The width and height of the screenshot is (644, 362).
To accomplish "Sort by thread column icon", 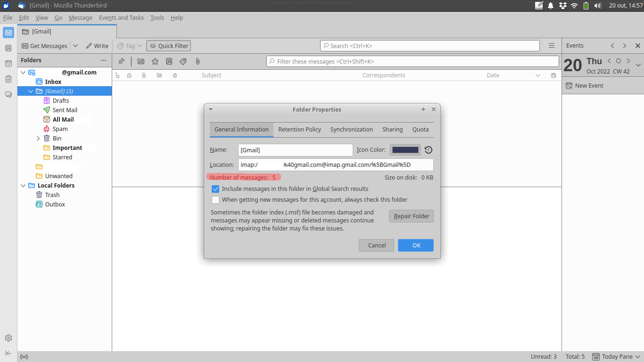I will pos(117,75).
